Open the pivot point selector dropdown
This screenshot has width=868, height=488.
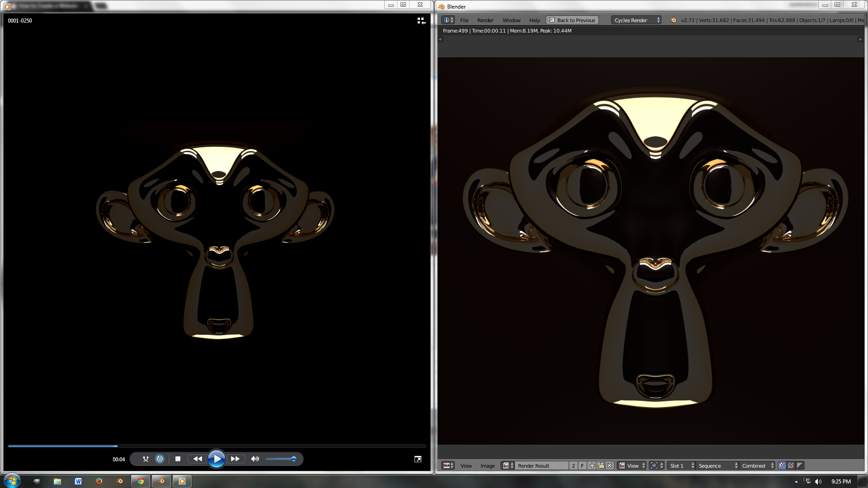(657, 466)
